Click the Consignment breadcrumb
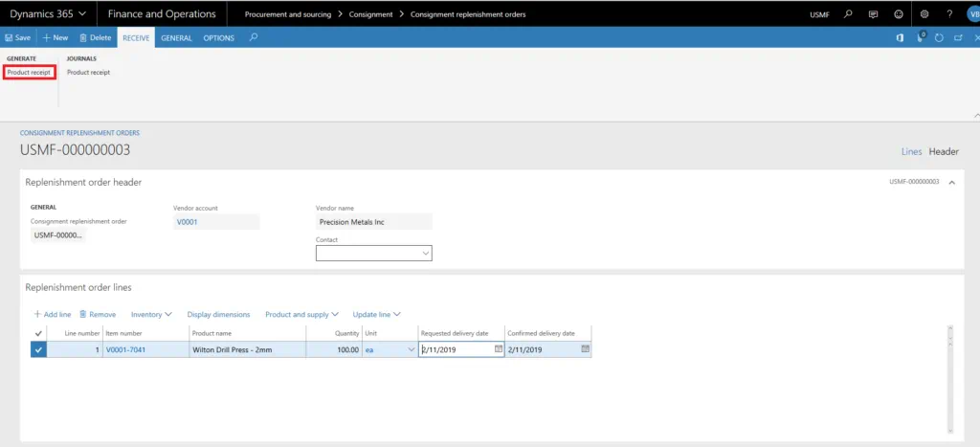 [371, 14]
